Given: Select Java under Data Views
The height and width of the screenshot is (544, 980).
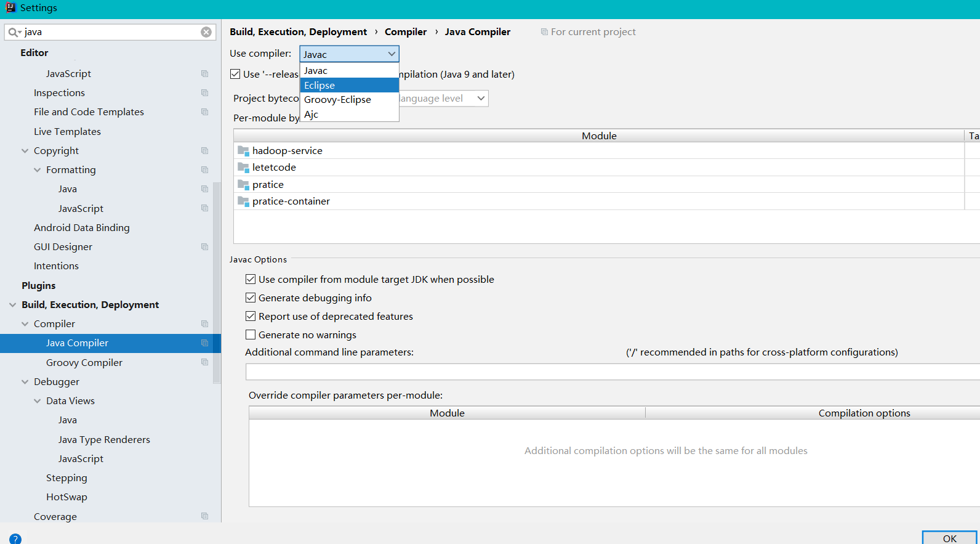Looking at the screenshot, I should (68, 420).
